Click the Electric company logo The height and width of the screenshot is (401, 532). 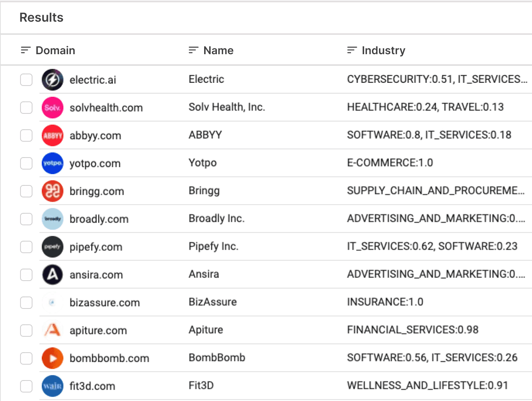52,80
